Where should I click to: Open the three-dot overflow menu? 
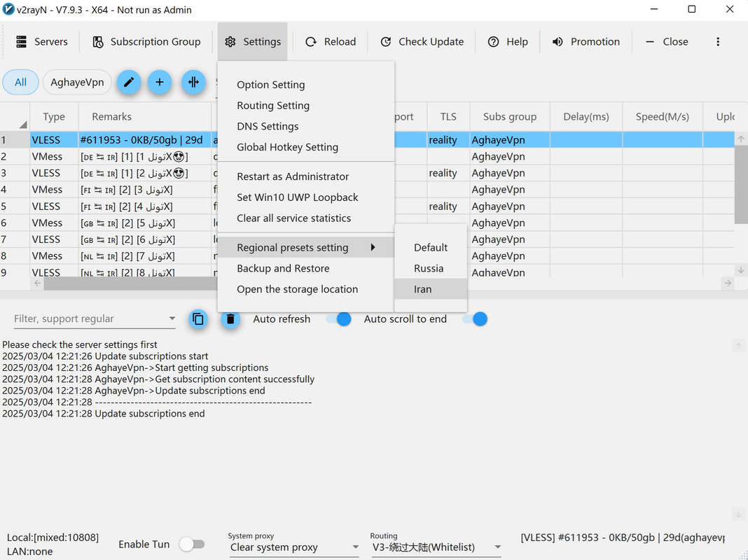coord(717,42)
